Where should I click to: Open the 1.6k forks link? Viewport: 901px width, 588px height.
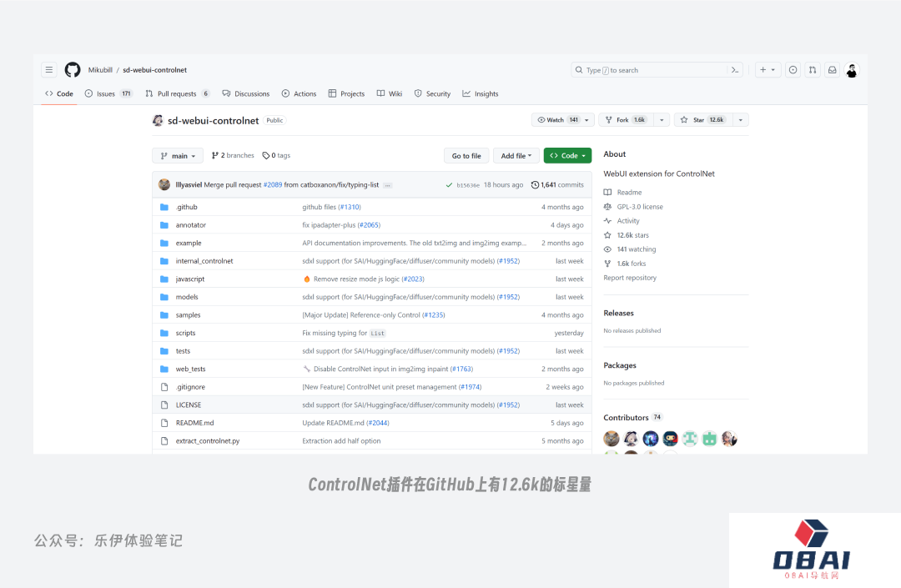click(625, 264)
